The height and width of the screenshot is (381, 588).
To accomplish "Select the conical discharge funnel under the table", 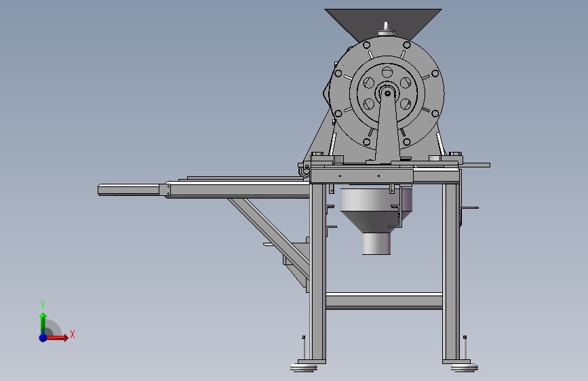I will 376,222.
